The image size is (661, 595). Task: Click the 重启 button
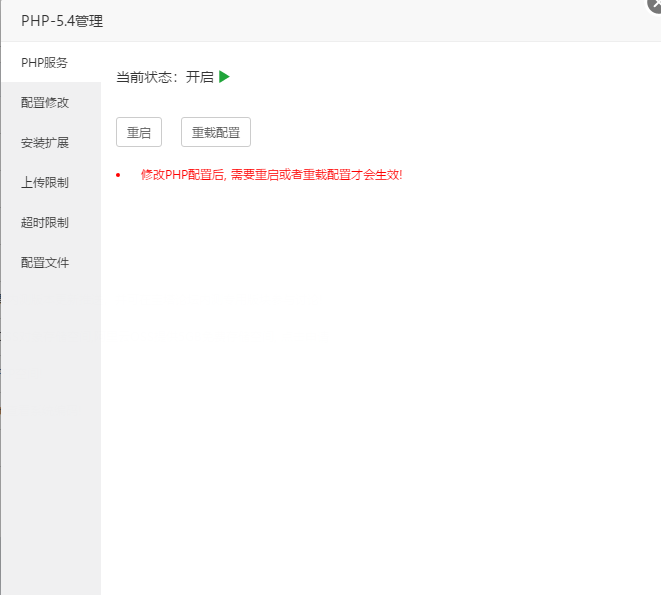pyautogui.click(x=139, y=132)
